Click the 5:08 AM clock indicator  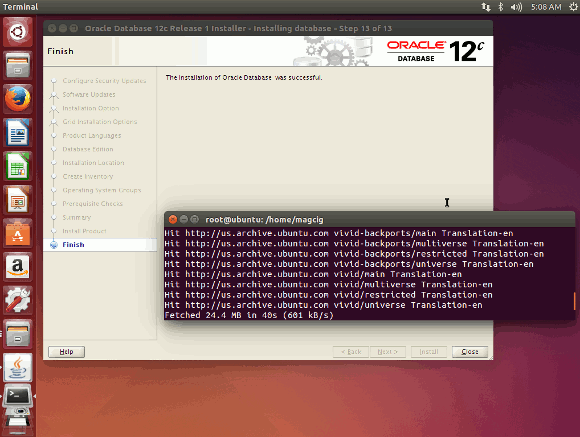(546, 7)
